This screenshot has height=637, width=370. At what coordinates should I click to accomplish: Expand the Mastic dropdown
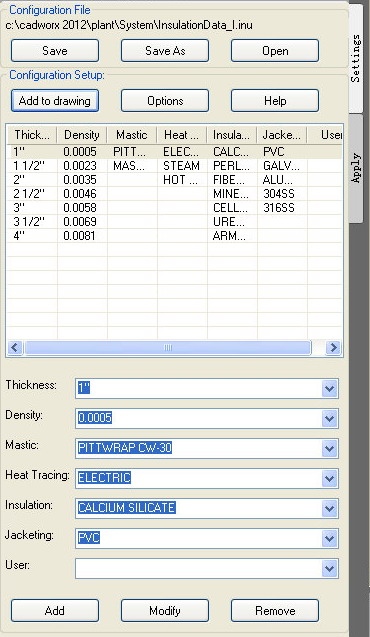coord(329,448)
